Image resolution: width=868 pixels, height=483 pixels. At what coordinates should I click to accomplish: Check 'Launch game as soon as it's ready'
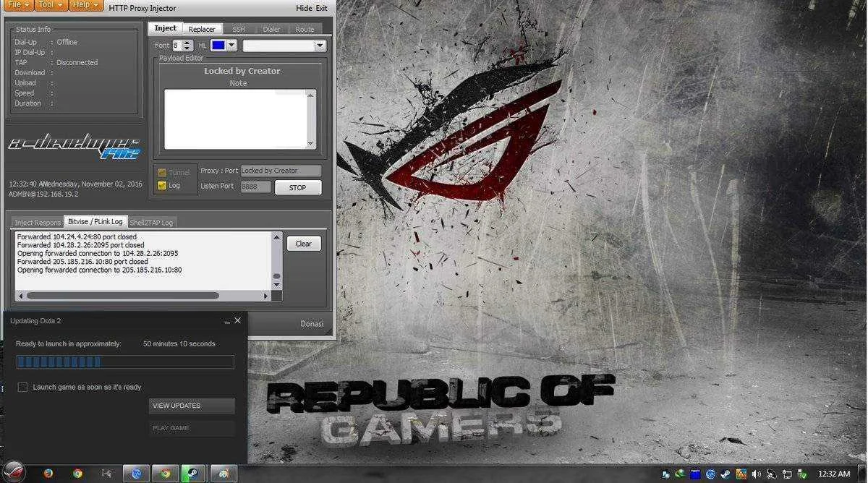[23, 388]
